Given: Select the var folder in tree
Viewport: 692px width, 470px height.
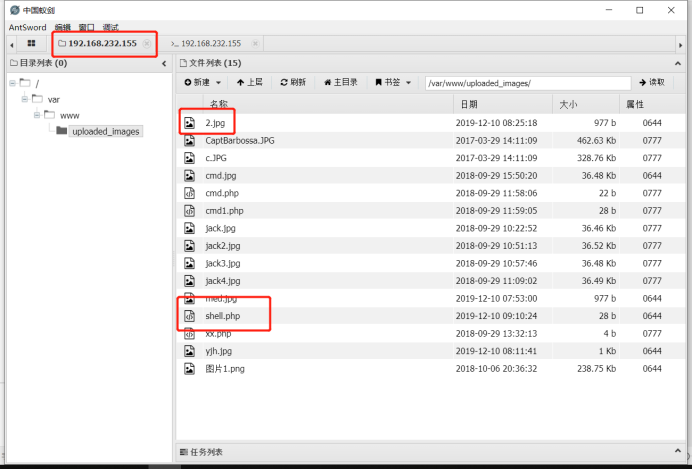Looking at the screenshot, I should [46, 99].
